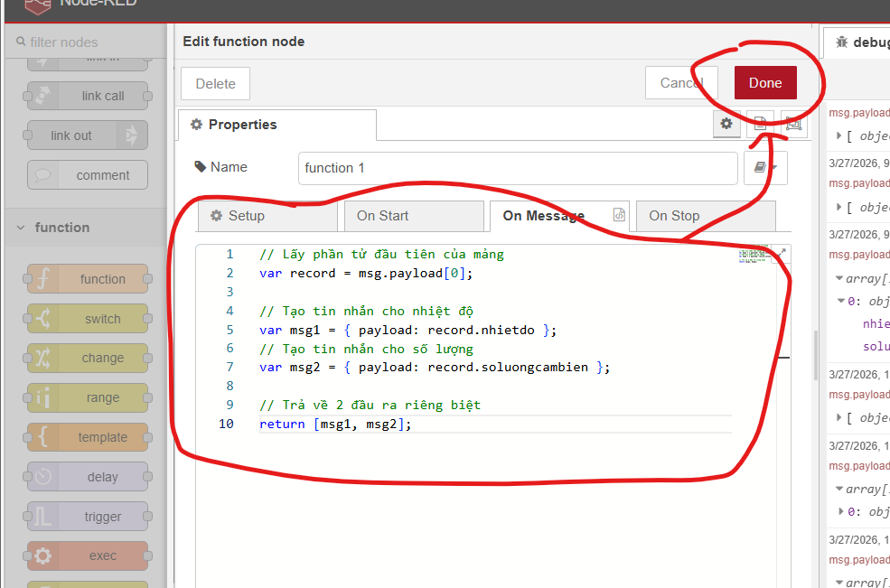Click the Delete button
This screenshot has width=890, height=588.
pyautogui.click(x=215, y=84)
